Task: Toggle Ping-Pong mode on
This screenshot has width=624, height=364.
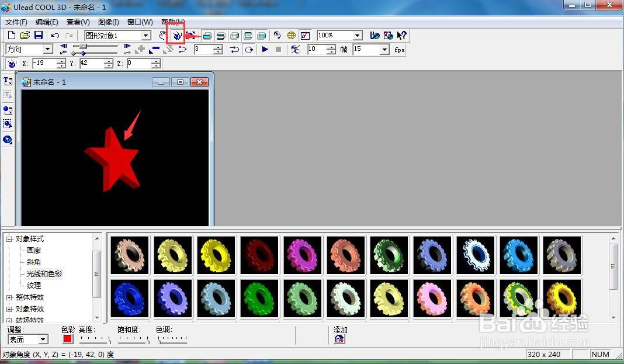Action: [235, 49]
